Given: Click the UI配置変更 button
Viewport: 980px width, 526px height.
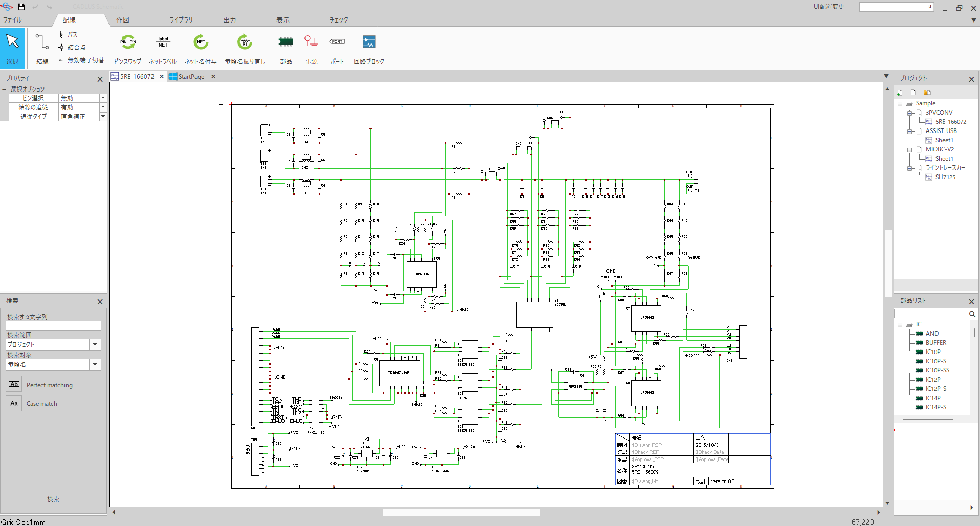Looking at the screenshot, I should tap(829, 7).
